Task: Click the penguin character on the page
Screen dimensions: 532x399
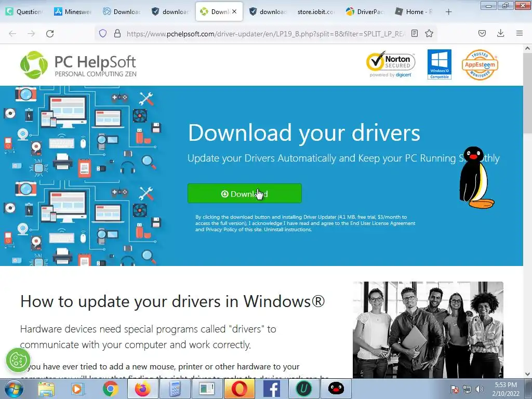Action: point(476,178)
